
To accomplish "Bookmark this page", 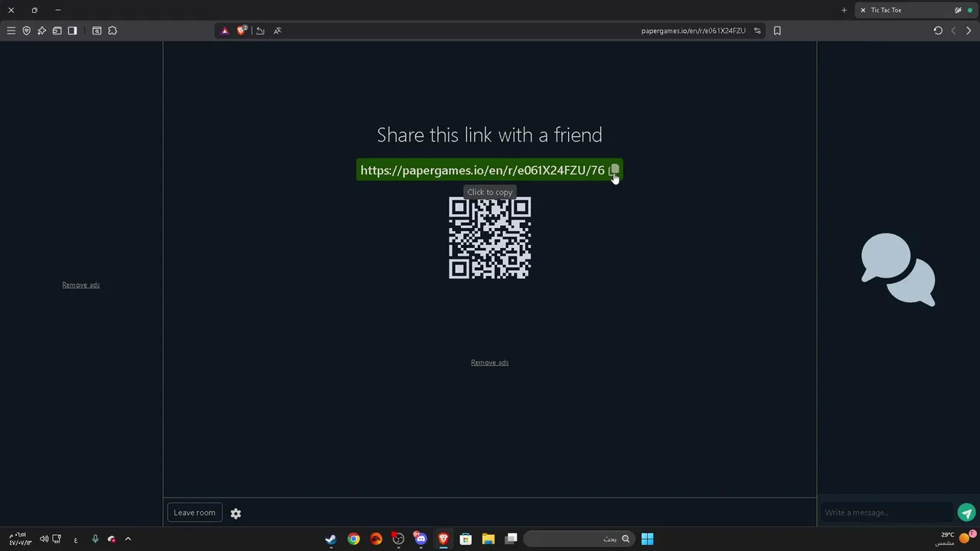I will (777, 31).
